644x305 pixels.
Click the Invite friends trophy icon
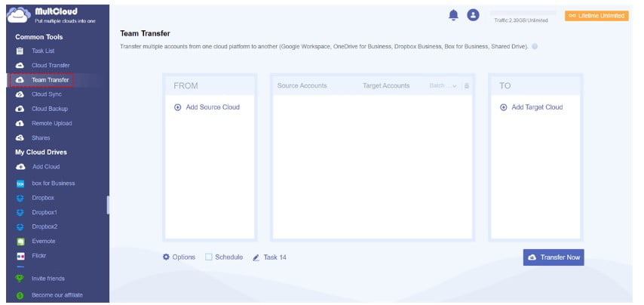coord(20,279)
